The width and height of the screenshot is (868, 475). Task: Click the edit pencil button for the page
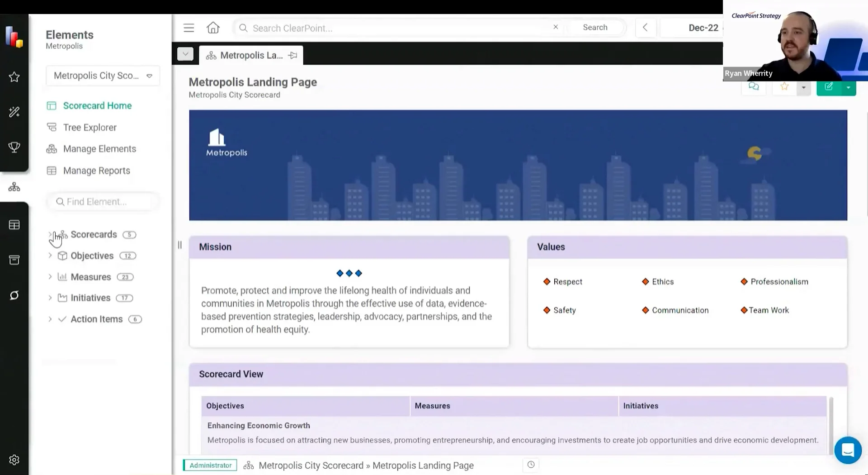[x=829, y=87]
